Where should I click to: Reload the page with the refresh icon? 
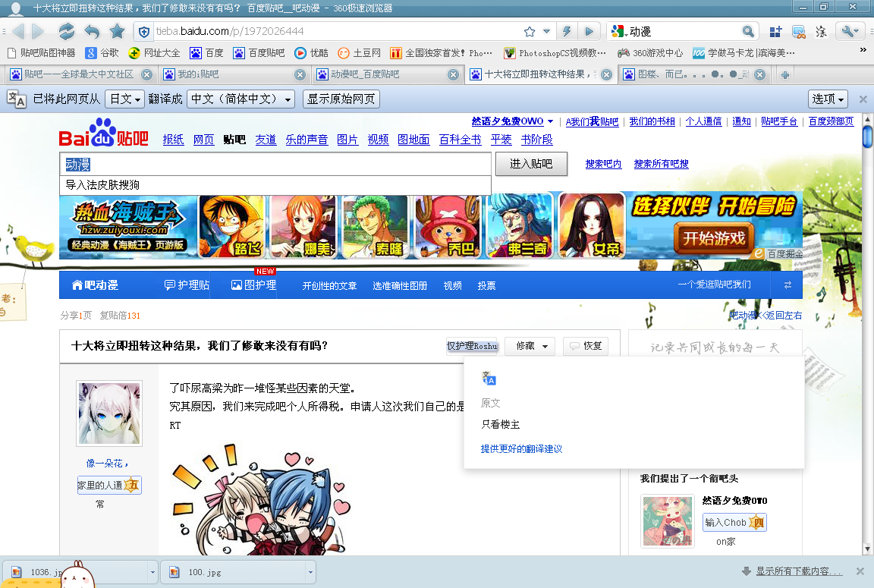click(66, 31)
